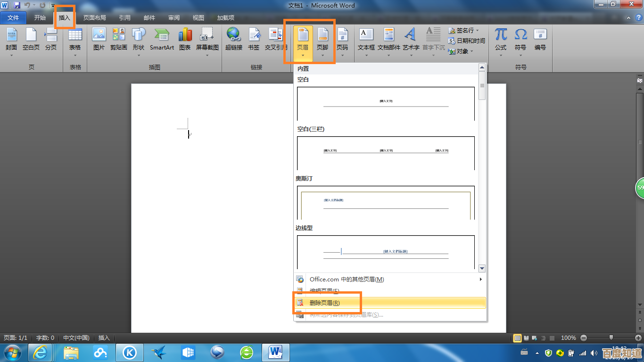The image size is (644, 362).
Task: Insert WordArt (艺术字)
Action: pos(411,40)
